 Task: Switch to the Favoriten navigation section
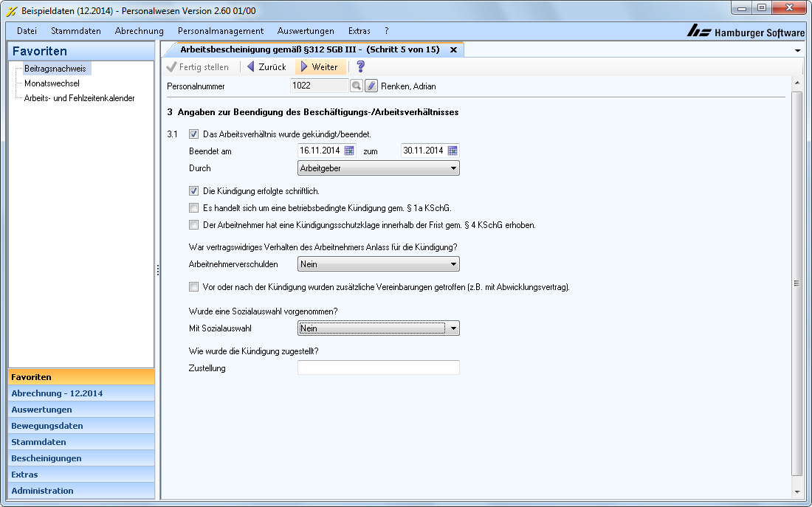tap(81, 377)
